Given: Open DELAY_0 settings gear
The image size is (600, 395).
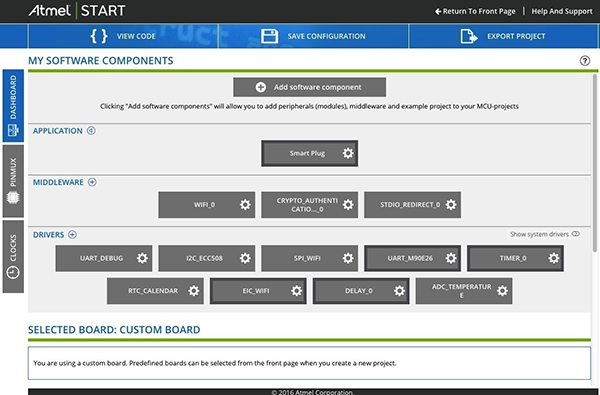Looking at the screenshot, I should tap(399, 291).
